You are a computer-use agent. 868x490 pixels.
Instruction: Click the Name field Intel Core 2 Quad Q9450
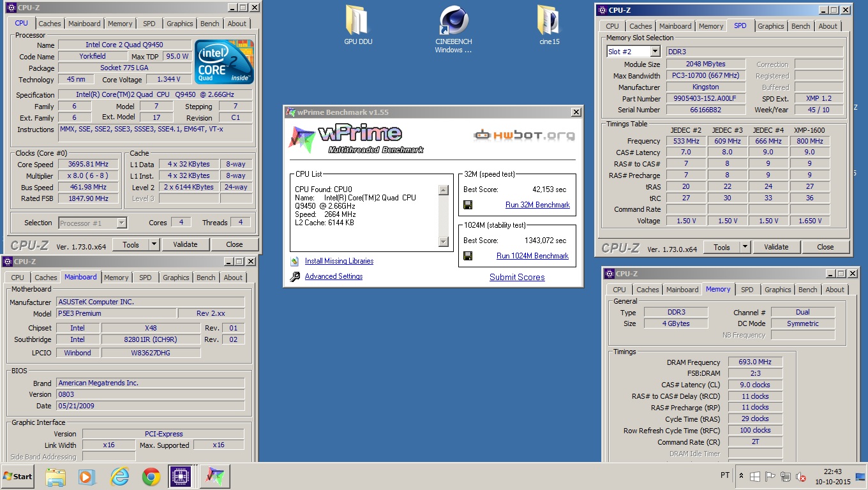pos(124,45)
